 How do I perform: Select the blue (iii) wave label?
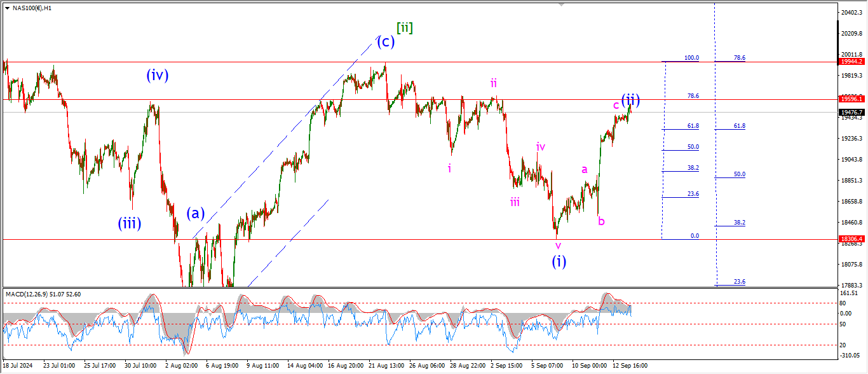coord(129,223)
